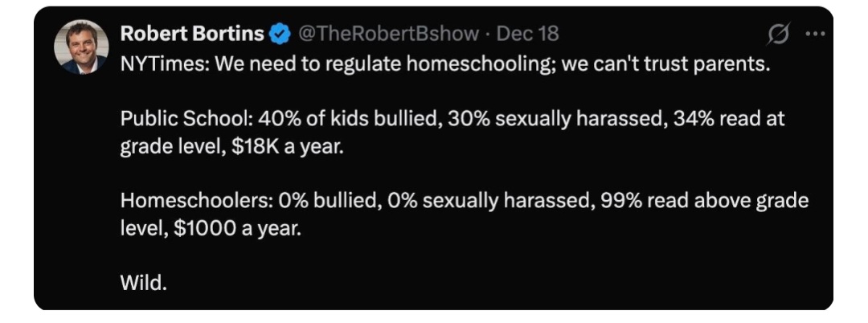This screenshot has height=323, width=868.
Task: Open the three-dot more options menu
Action: (x=815, y=35)
